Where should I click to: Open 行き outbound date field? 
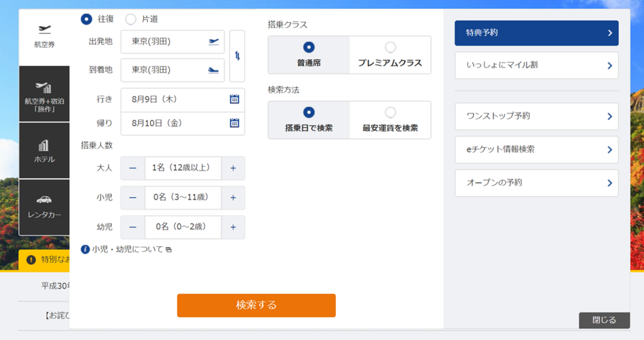pos(183,99)
